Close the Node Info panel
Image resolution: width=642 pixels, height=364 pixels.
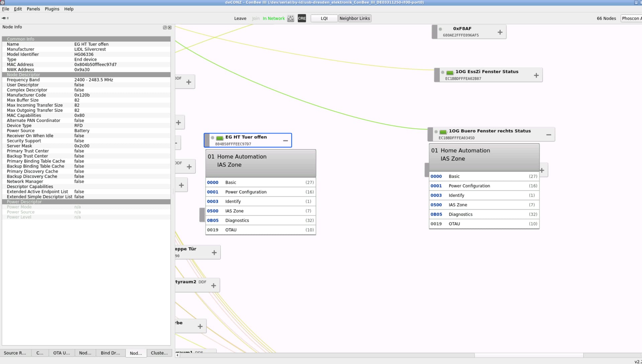pyautogui.click(x=170, y=27)
